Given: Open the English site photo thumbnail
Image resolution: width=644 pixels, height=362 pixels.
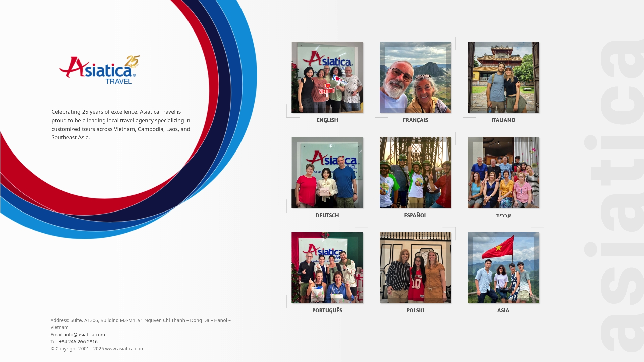Looking at the screenshot, I should tap(327, 77).
